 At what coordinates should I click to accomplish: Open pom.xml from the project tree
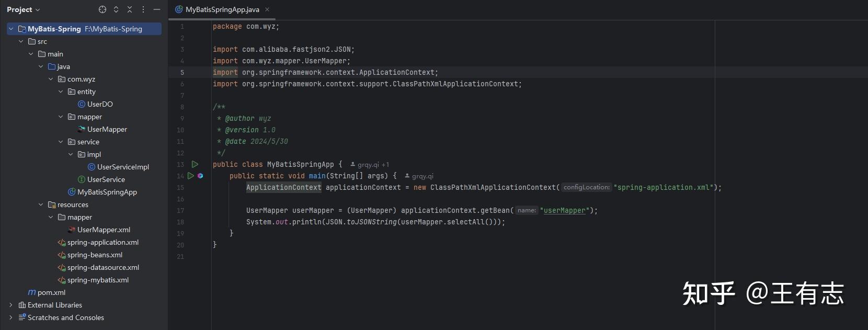[x=51, y=292]
